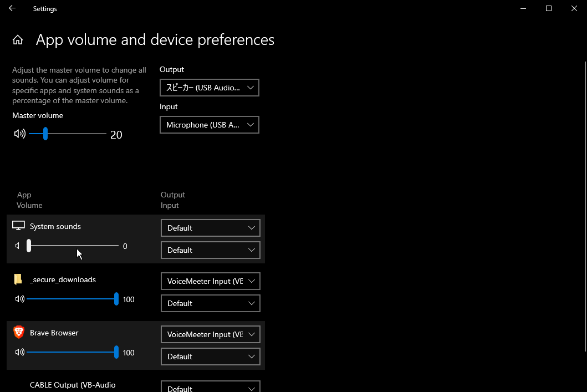Image resolution: width=587 pixels, height=392 pixels.
Task: Open _secure_downloads VoiceMeeter output dropdown
Action: click(210, 281)
